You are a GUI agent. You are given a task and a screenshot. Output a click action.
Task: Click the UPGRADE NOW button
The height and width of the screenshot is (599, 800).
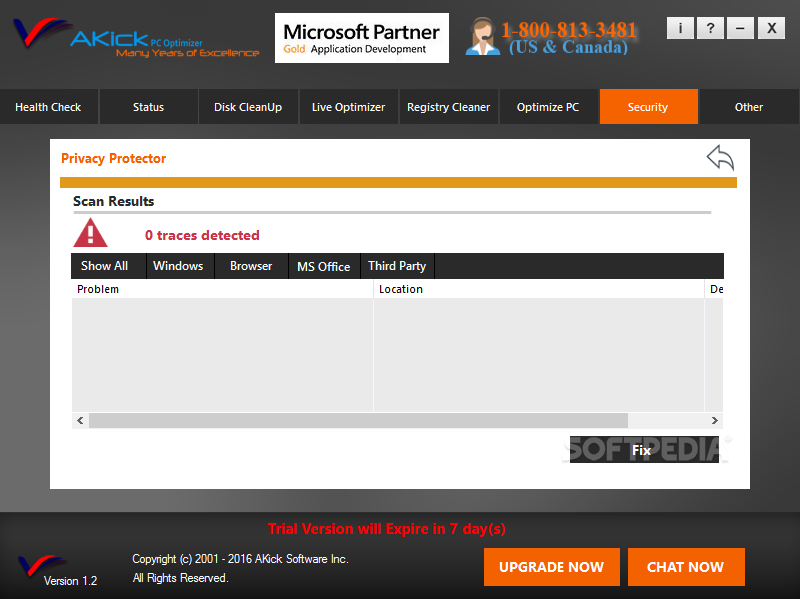(x=552, y=567)
